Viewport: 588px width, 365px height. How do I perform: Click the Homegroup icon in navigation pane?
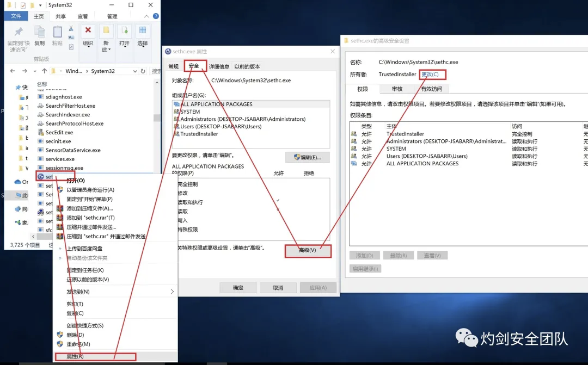[18, 222]
